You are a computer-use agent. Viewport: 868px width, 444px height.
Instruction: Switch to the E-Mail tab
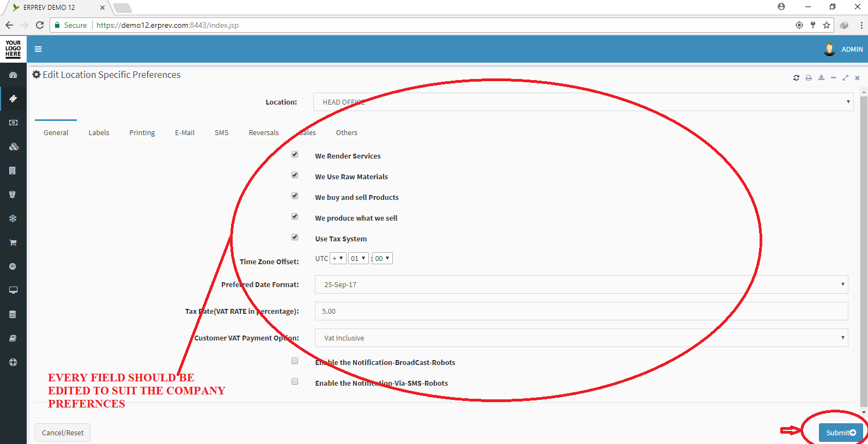point(185,132)
